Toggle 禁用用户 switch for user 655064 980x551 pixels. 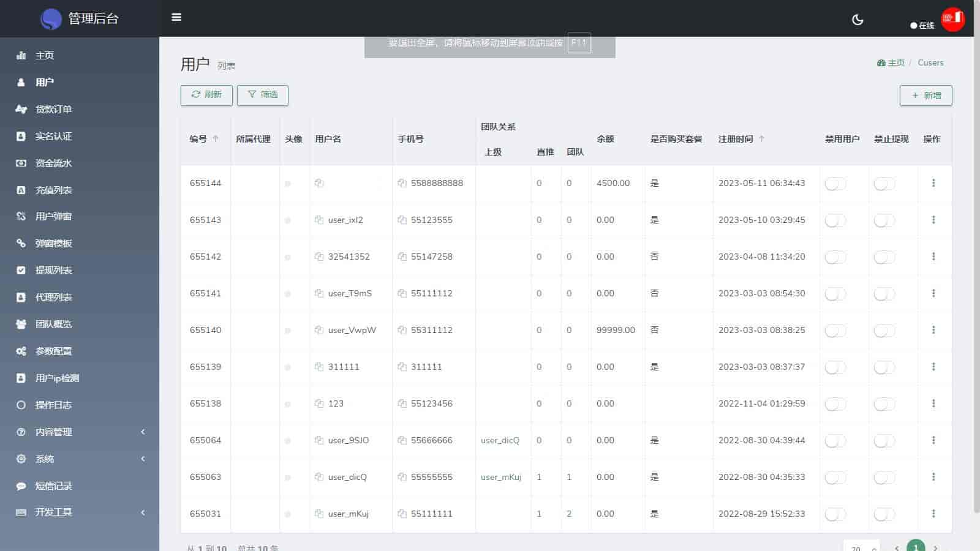(835, 441)
